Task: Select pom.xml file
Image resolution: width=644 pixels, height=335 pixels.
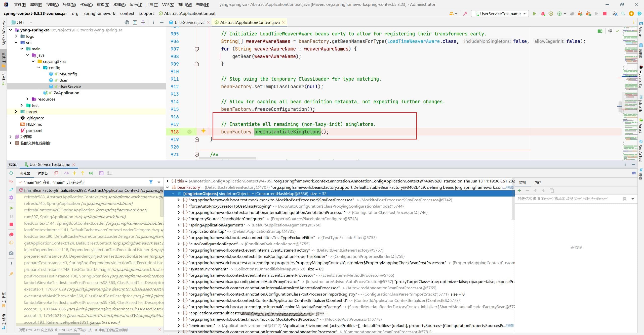Action: click(x=34, y=130)
